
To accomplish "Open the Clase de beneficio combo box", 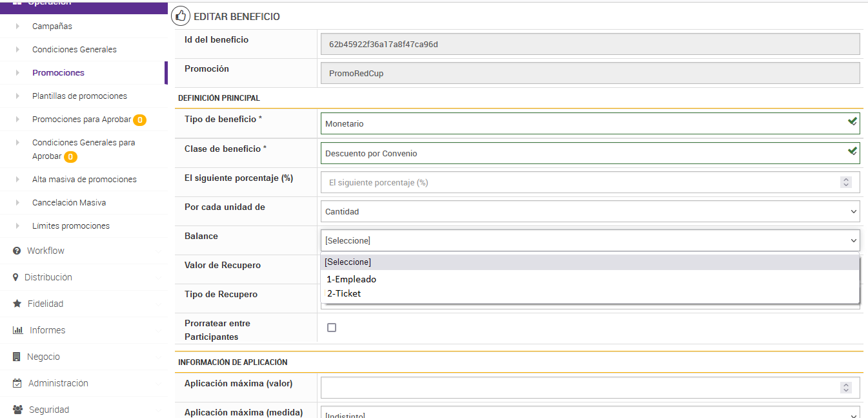I will coord(590,153).
